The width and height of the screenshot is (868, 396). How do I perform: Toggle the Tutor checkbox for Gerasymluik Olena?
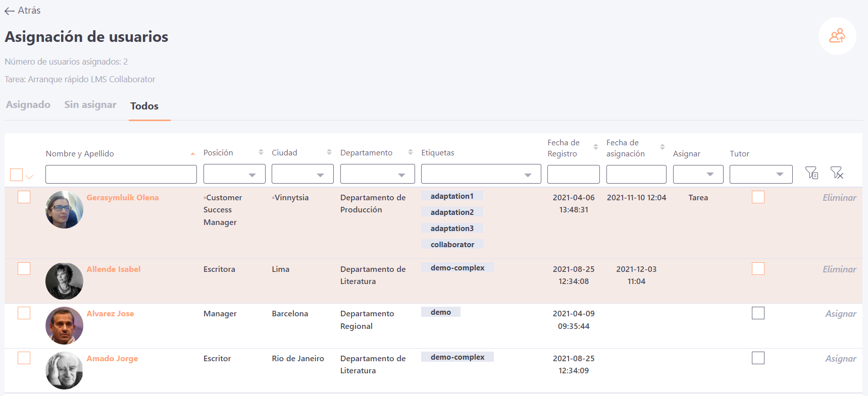click(x=758, y=197)
